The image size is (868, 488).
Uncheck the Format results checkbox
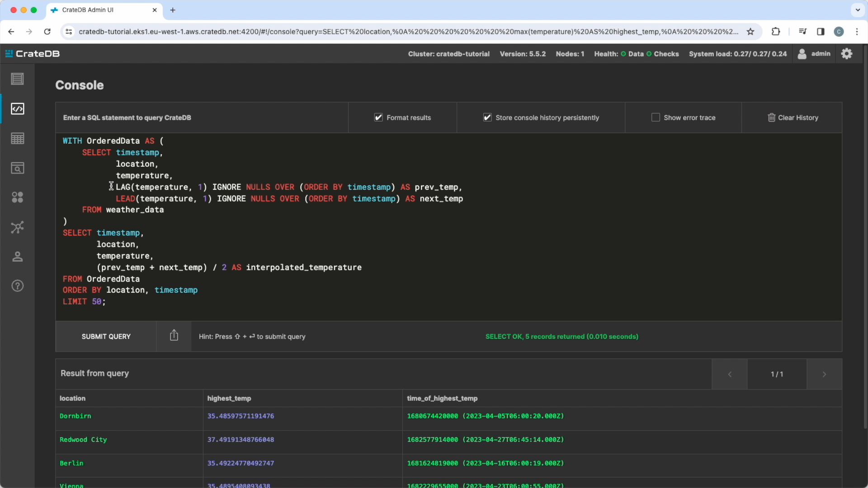coord(378,117)
